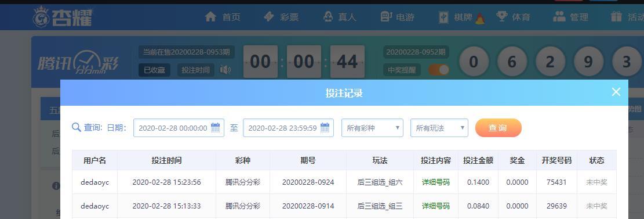644x219 pixels.
Task: Click the drawn number ball showing 9
Action: (x=588, y=62)
